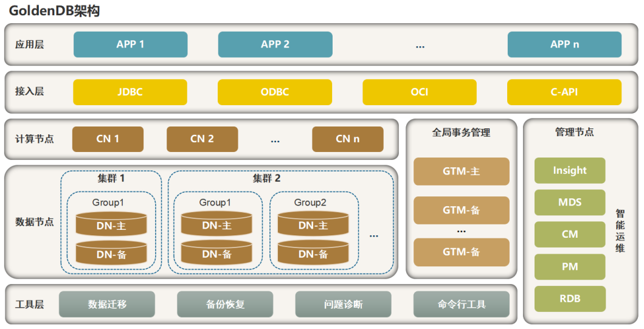Select the Group2 label
The width and height of the screenshot is (644, 329).
[x=310, y=203]
